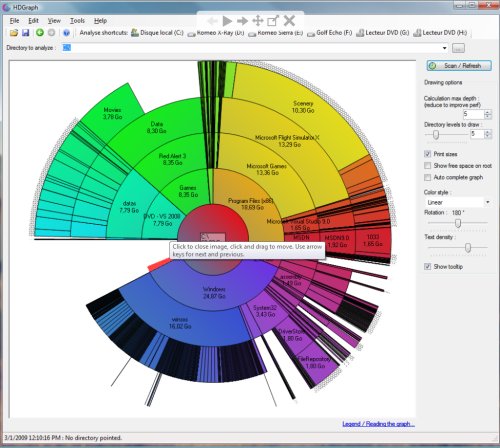Open the Edit menu
Image resolution: width=500 pixels, height=448 pixels.
[33, 21]
